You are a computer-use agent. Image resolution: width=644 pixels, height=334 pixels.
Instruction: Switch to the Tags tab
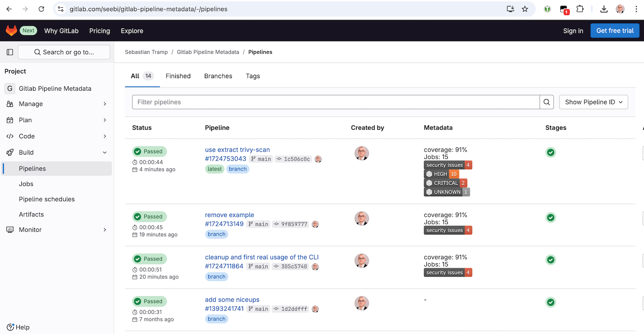tap(253, 76)
